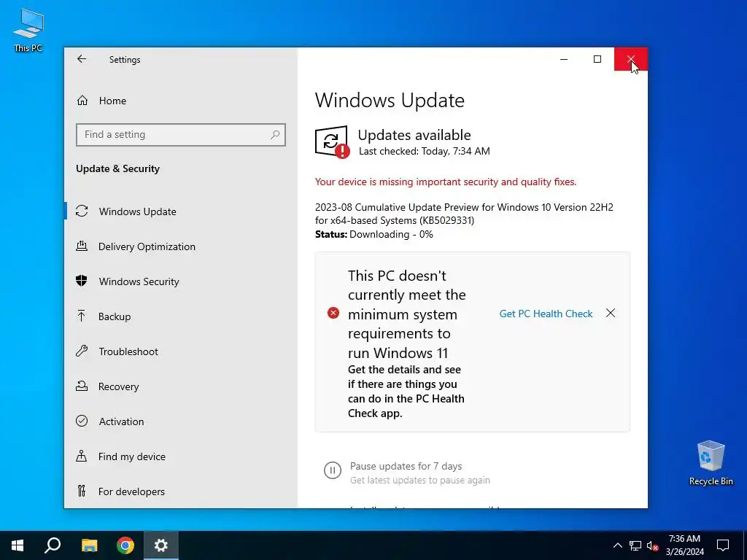Select Windows Update in the sidebar
Viewport: 747px width, 560px height.
coord(181,211)
